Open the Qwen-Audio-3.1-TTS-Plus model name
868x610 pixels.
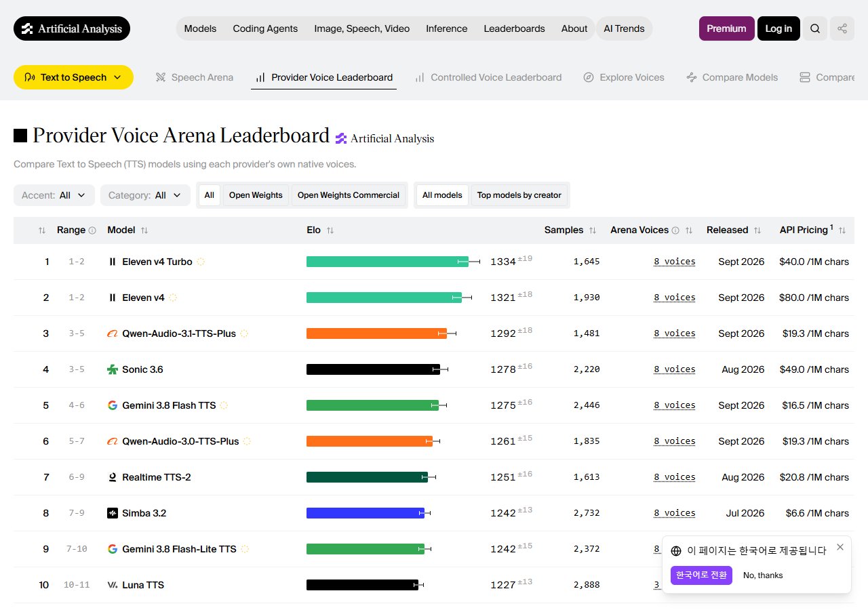(x=179, y=333)
